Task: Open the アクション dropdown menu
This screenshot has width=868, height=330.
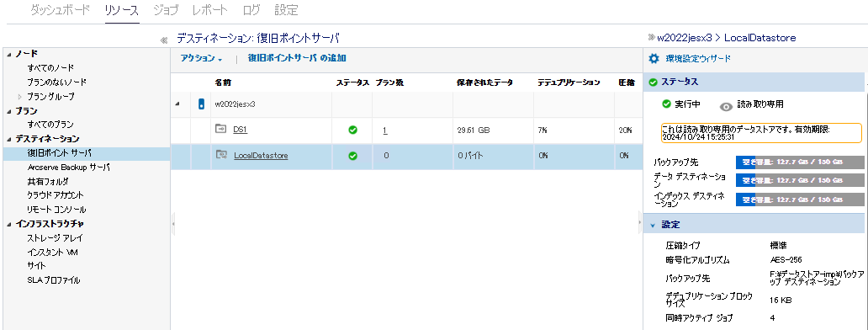Action: (x=202, y=58)
